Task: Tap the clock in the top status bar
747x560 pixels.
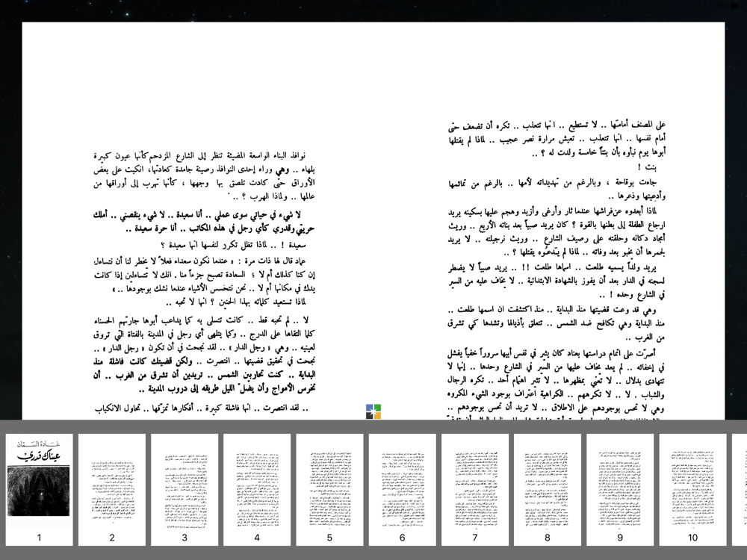Action: coord(373,6)
